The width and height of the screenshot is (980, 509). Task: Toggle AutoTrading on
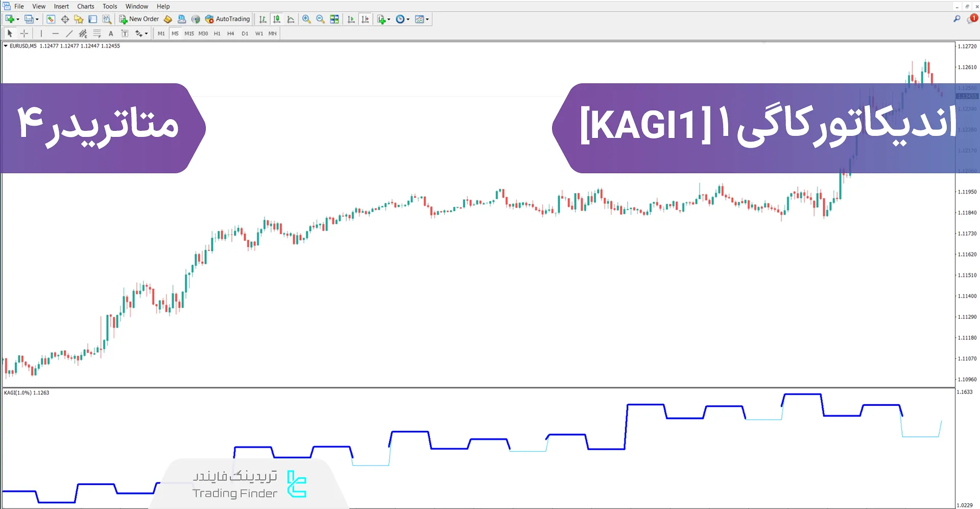[x=227, y=19]
